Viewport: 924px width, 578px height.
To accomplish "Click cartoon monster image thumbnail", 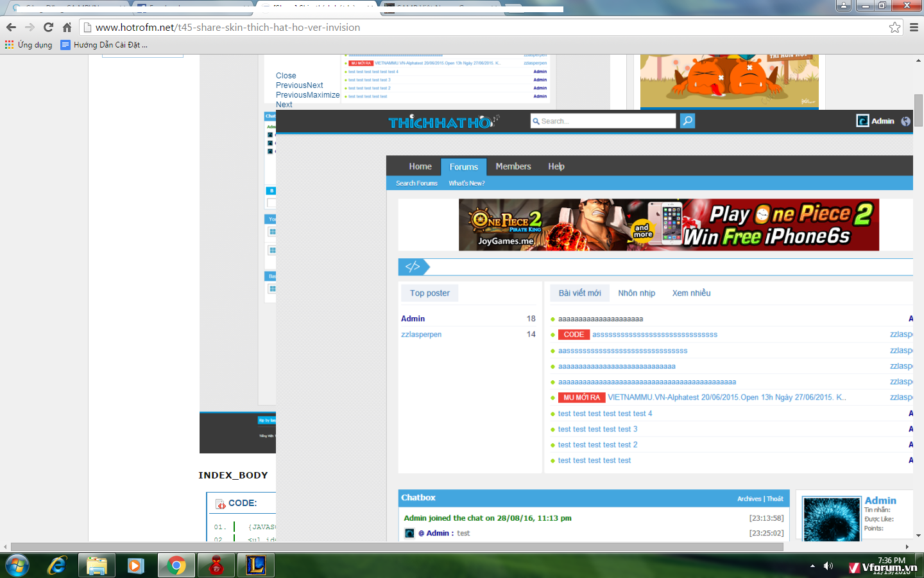I will [x=729, y=81].
